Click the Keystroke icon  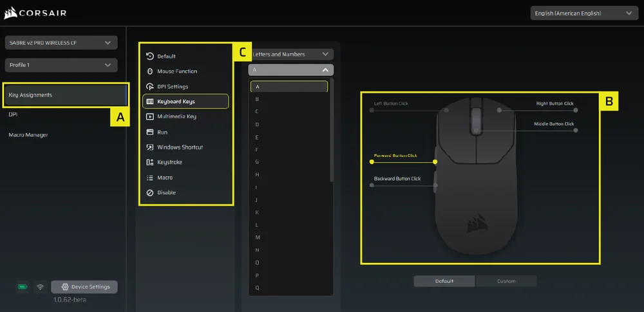pyautogui.click(x=150, y=162)
